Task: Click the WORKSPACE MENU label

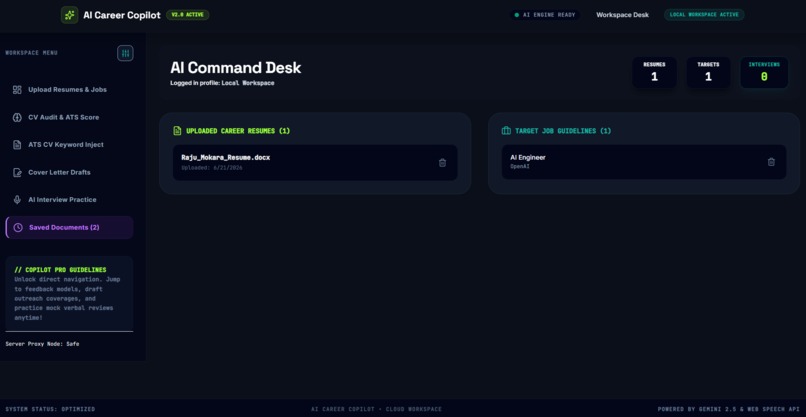Action: [31, 53]
